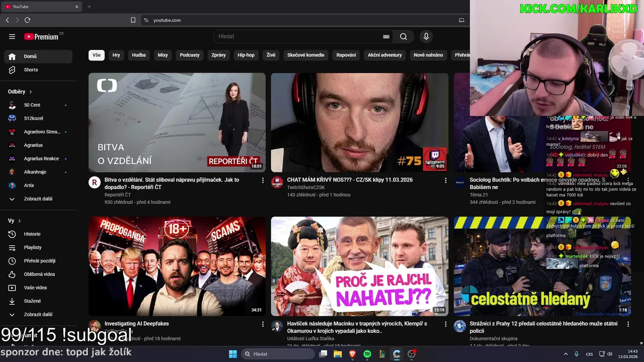Open the Vy section heading
Screen dimensions: 644x362
[x=15, y=221]
